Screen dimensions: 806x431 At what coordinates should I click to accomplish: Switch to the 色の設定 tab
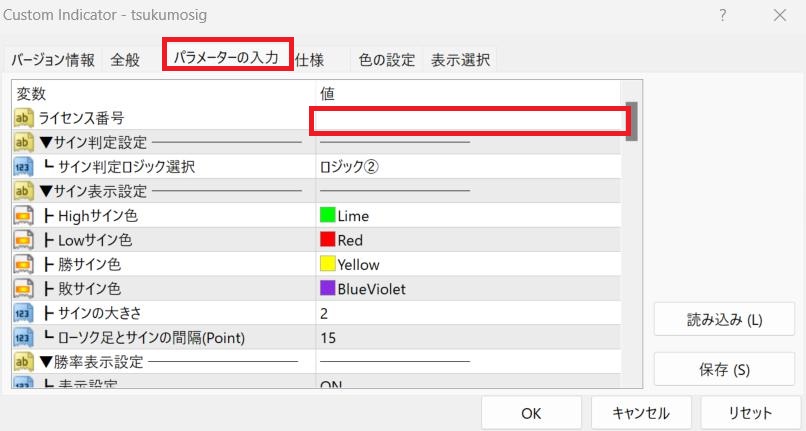point(386,60)
